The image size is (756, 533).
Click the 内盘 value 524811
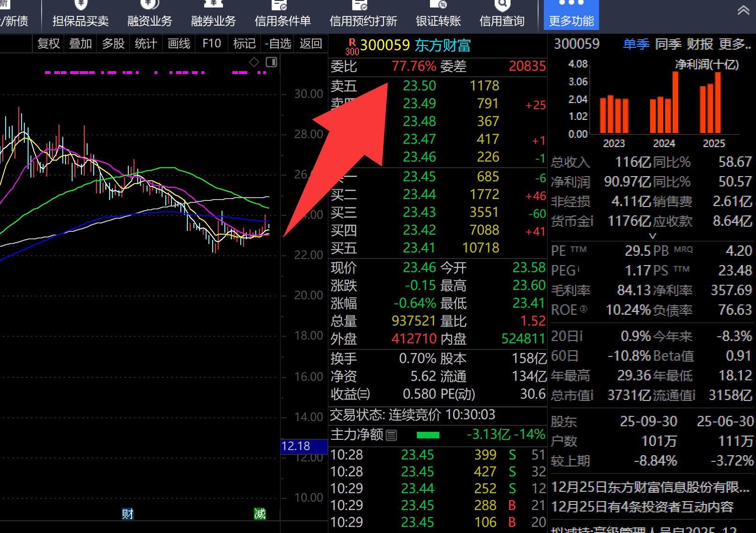(x=524, y=339)
